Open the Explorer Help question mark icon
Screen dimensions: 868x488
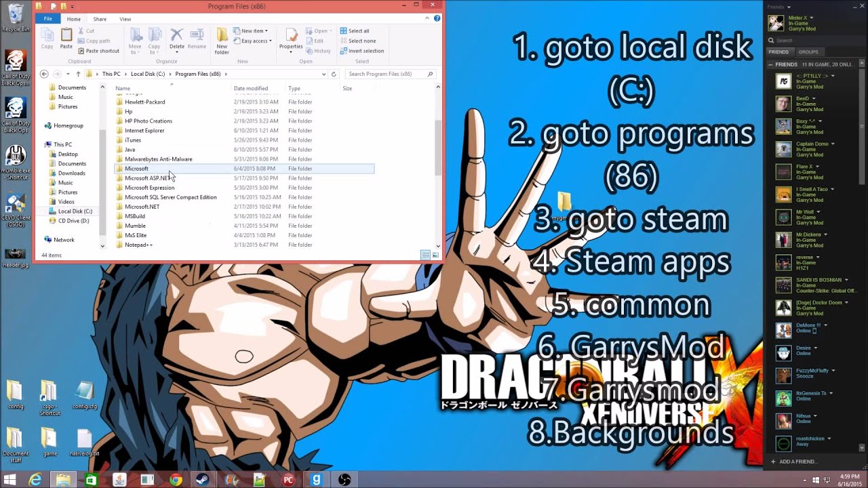437,19
